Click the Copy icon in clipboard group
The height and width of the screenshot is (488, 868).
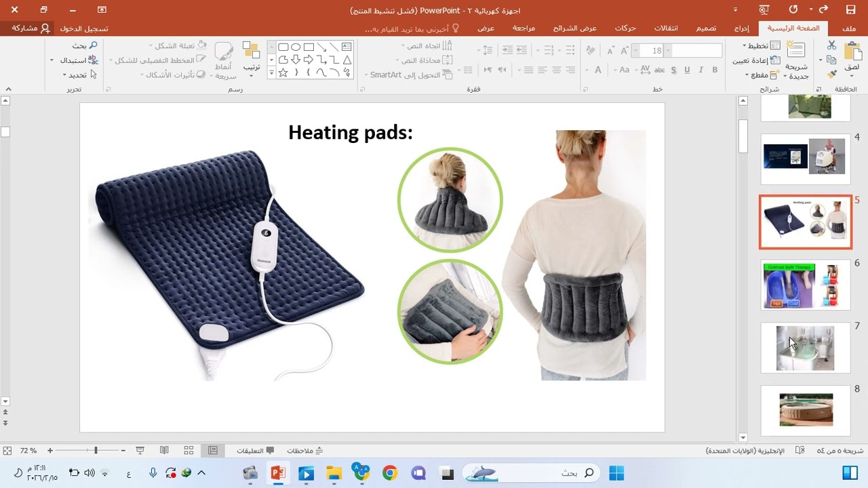click(x=832, y=60)
